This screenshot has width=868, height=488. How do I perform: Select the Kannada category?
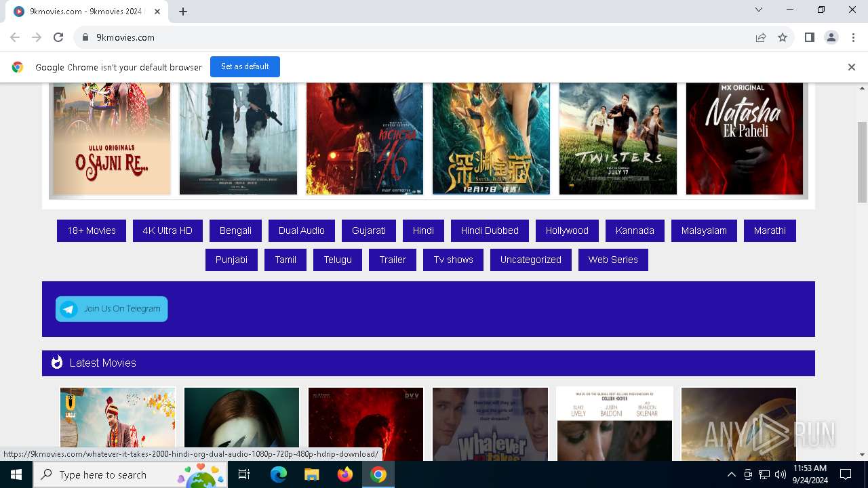point(635,230)
